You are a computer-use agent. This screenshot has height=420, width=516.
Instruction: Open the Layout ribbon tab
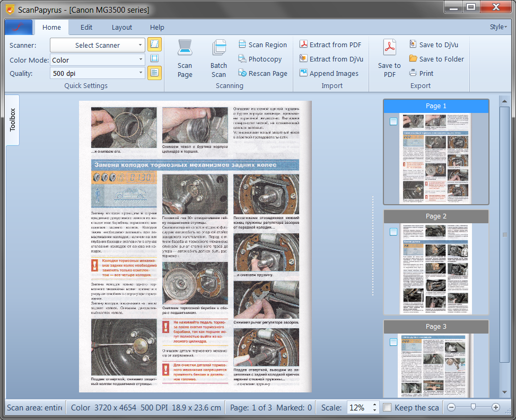(x=122, y=28)
